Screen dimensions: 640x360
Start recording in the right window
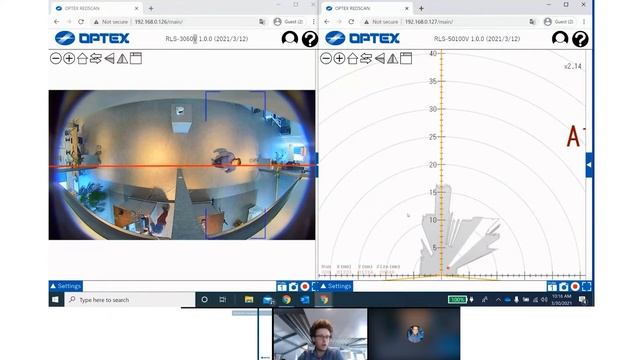click(x=575, y=287)
